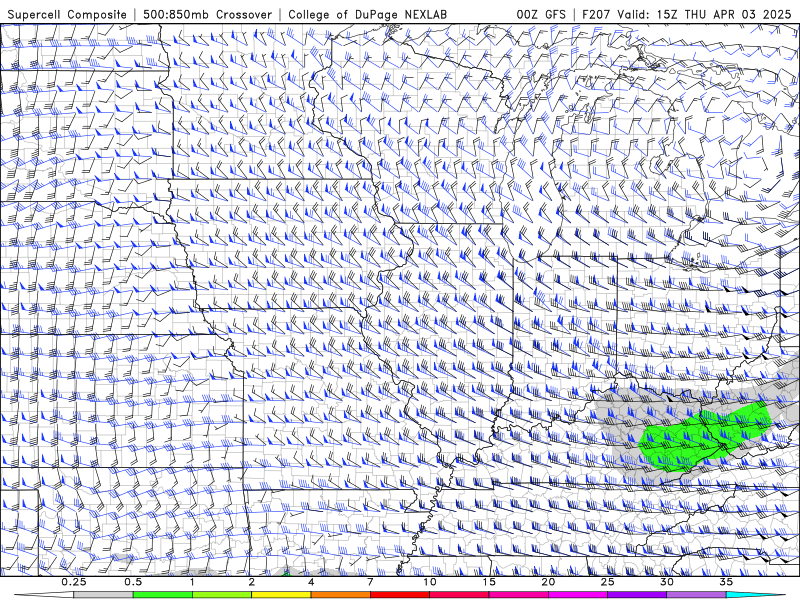Select the magenta 20–25 color bar segment
The width and height of the screenshot is (800, 600).
(x=578, y=595)
